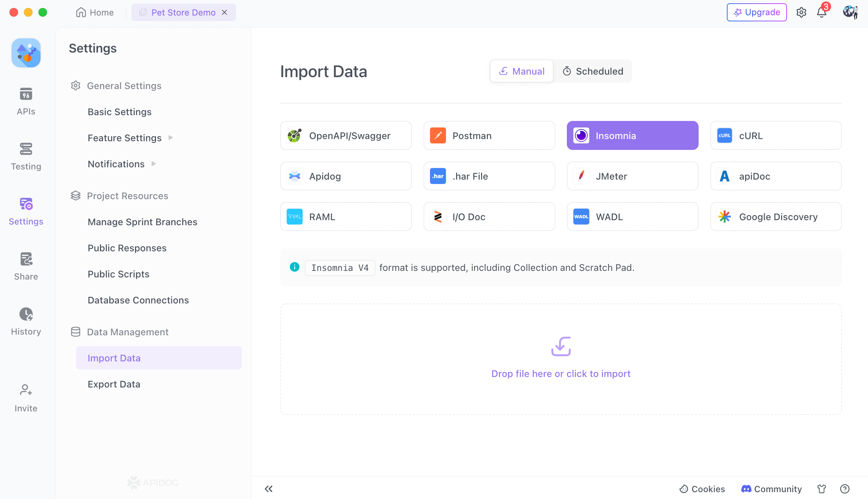Expand Notifications submenu arrow

[153, 164]
